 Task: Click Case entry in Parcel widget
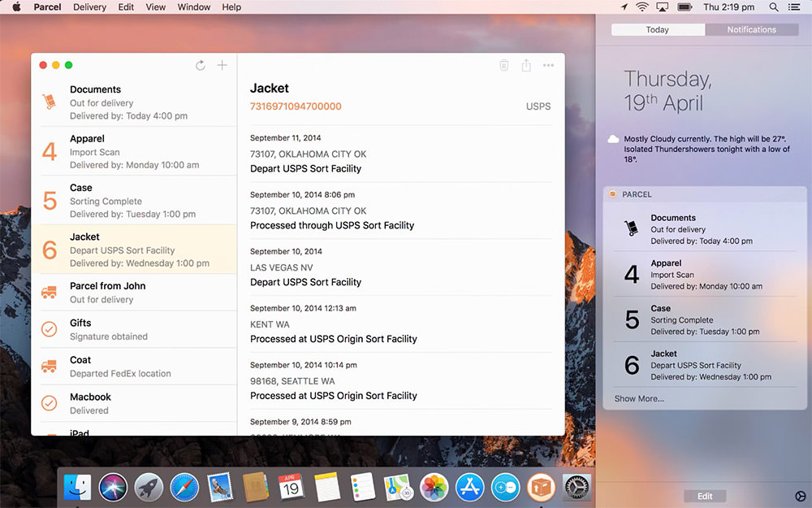tap(705, 319)
